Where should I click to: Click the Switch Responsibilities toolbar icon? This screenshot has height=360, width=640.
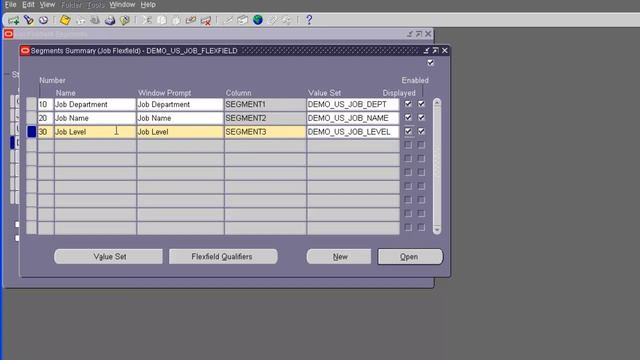(x=95, y=20)
